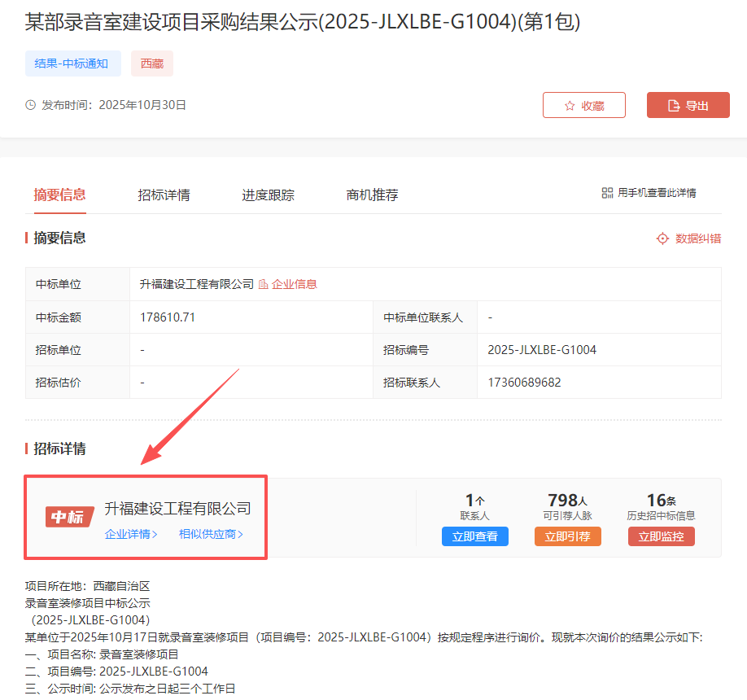747x700 pixels.
Task: Click the 企业信息 document icon
Action: [263, 284]
